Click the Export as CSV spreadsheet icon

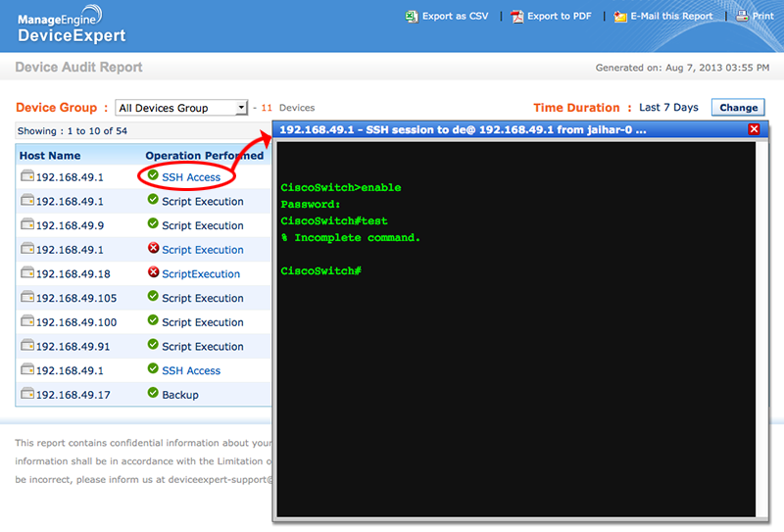412,17
